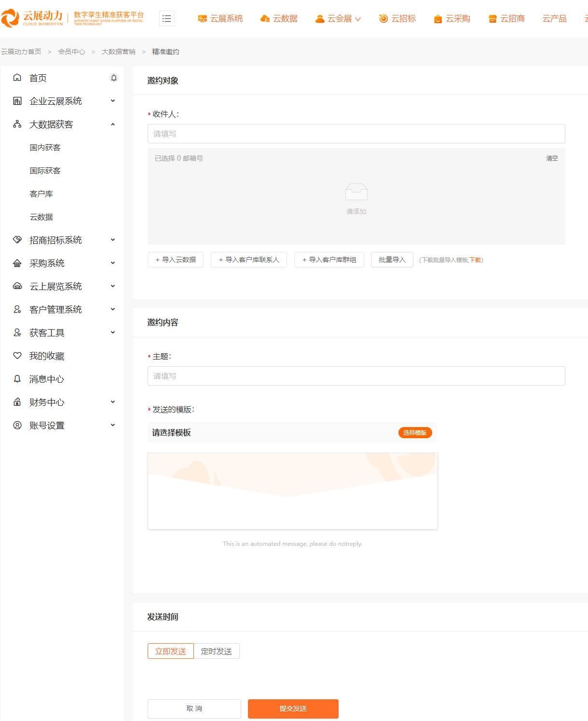
Task: Open 我的收藏 via the heart icon
Action: click(x=16, y=356)
